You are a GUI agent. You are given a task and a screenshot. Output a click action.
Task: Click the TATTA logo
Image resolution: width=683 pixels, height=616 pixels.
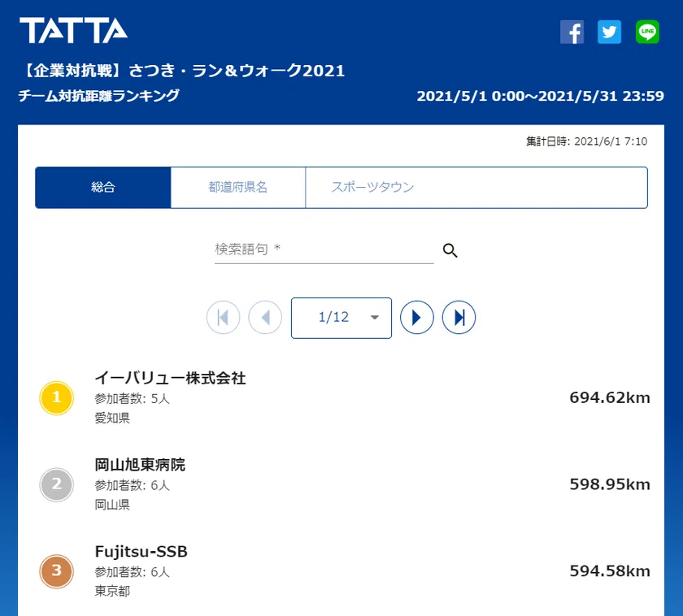pyautogui.click(x=73, y=31)
